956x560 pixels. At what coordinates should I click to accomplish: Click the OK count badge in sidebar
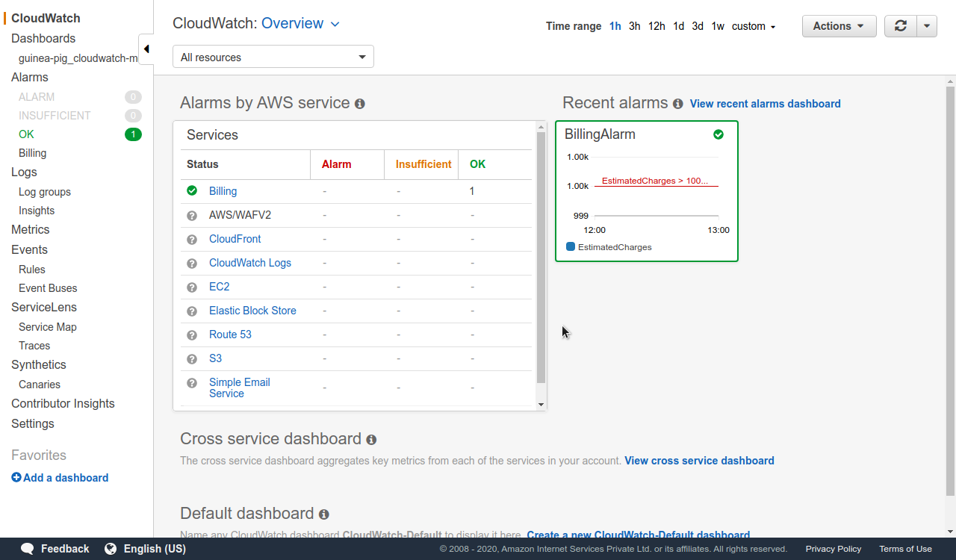click(133, 134)
